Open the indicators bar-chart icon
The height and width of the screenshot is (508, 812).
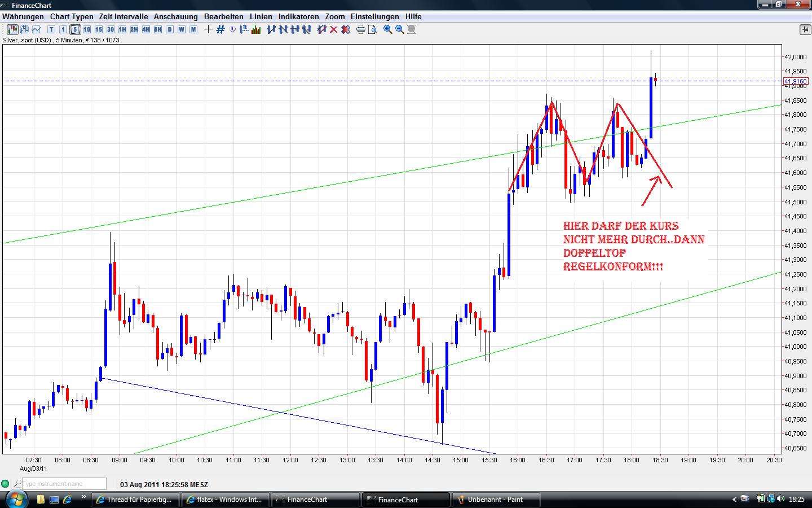pos(256,29)
